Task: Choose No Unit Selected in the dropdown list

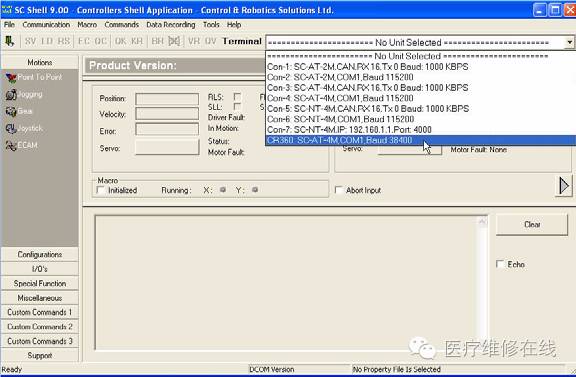Action: (421, 56)
